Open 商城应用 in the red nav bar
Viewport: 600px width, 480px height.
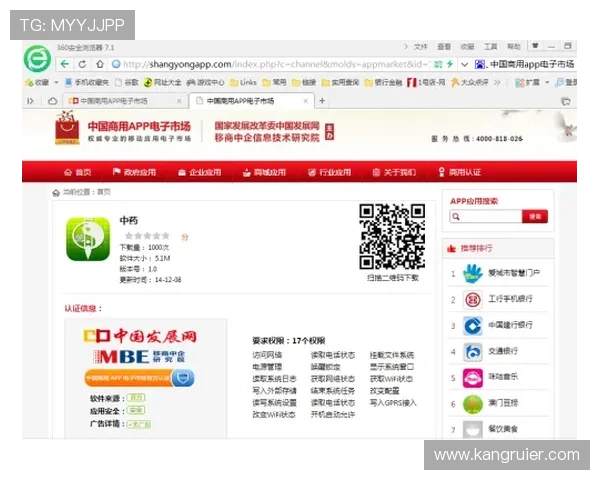(264, 172)
